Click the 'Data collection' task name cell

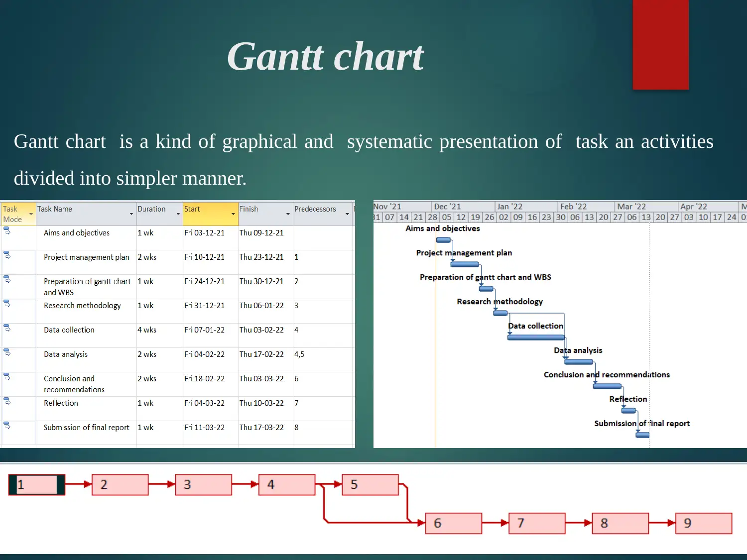pyautogui.click(x=86, y=336)
